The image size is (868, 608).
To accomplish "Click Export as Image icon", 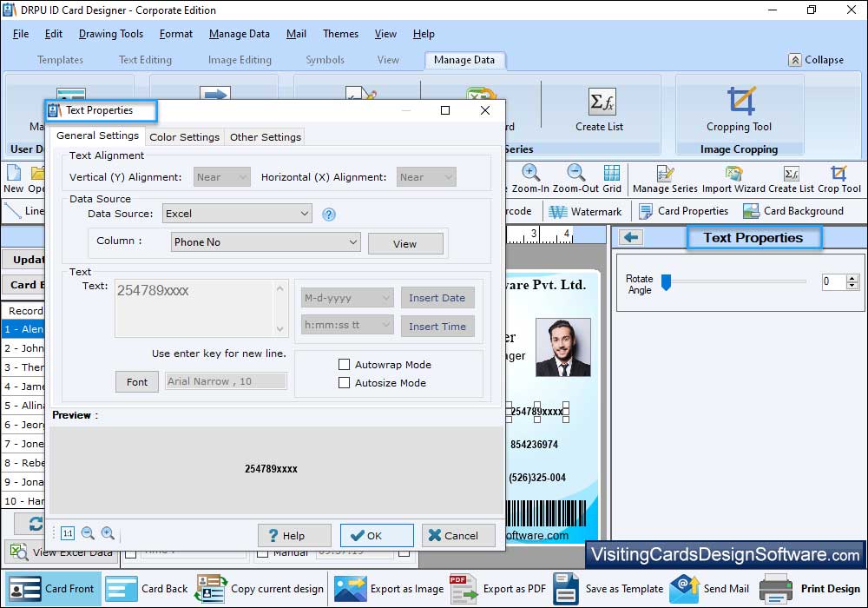I will [350, 589].
